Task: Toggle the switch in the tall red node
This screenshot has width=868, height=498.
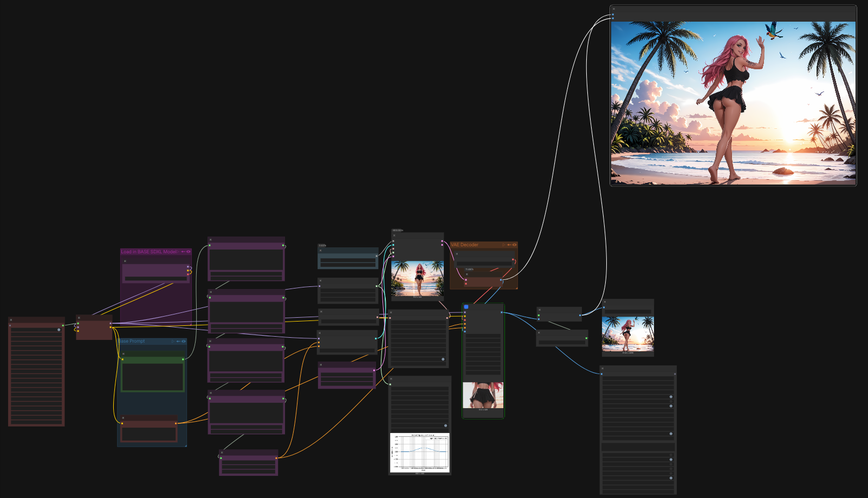Action: pos(59,330)
